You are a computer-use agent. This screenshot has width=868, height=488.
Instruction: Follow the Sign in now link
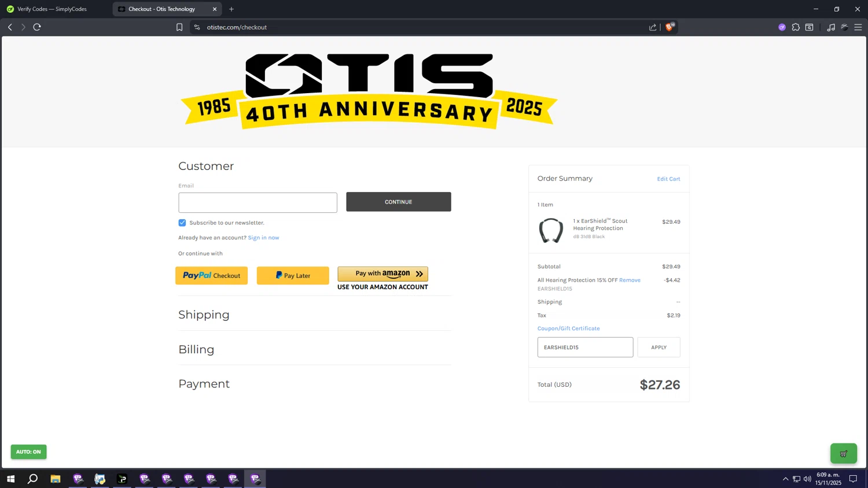point(263,238)
